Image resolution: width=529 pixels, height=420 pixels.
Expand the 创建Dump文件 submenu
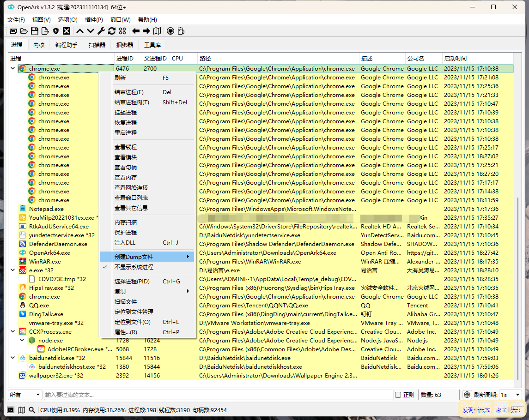pyautogui.click(x=147, y=257)
